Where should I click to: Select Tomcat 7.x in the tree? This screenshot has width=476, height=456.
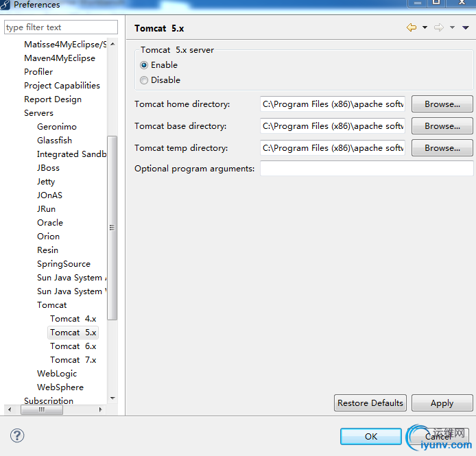(x=73, y=360)
